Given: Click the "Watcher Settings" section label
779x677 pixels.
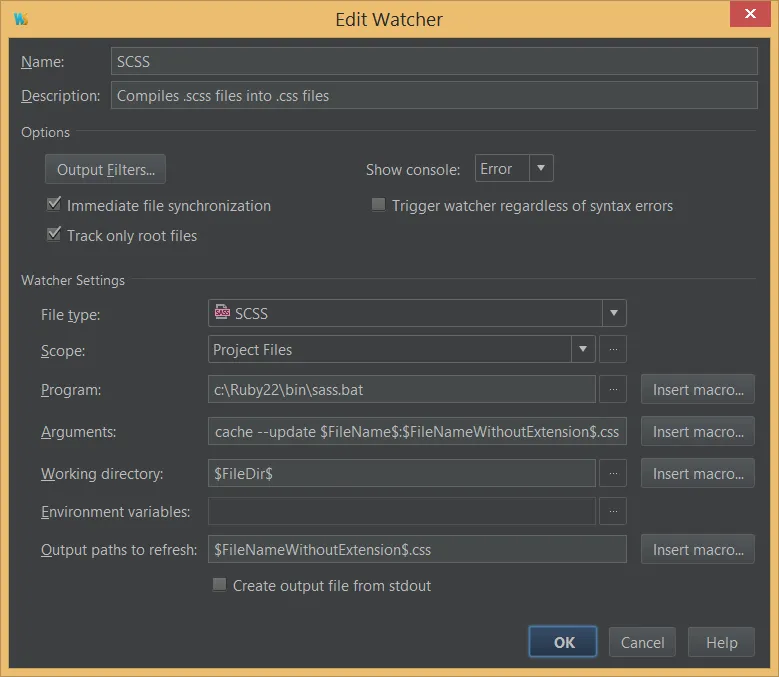Looking at the screenshot, I should click(x=73, y=280).
